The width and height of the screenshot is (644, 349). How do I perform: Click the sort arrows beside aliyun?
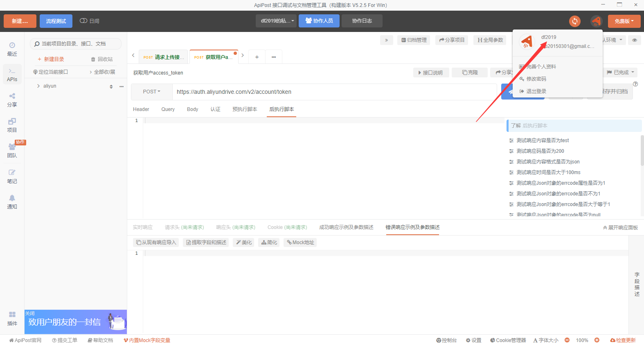(111, 86)
